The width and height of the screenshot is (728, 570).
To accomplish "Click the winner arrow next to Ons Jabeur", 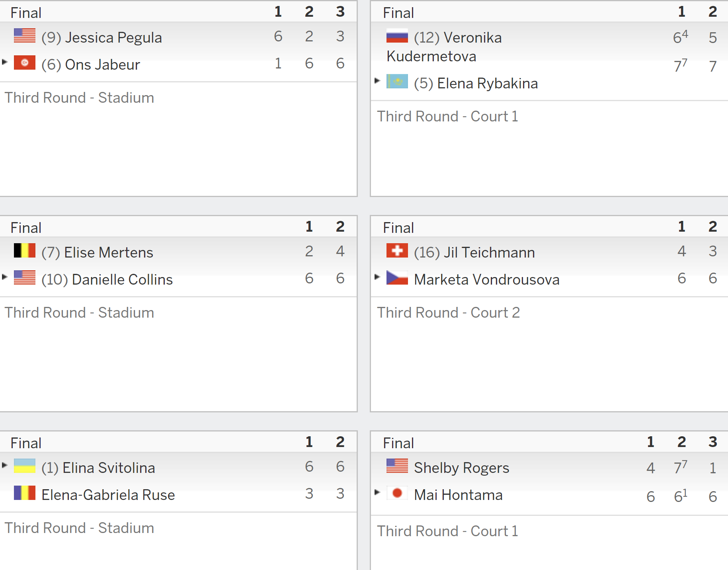I will click(x=5, y=62).
